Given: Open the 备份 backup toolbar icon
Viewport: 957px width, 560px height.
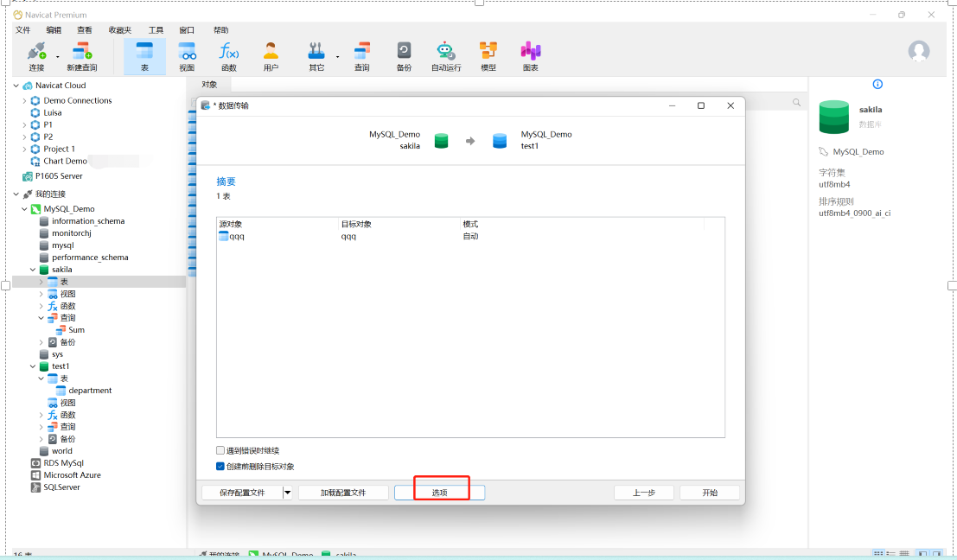Looking at the screenshot, I should click(404, 55).
